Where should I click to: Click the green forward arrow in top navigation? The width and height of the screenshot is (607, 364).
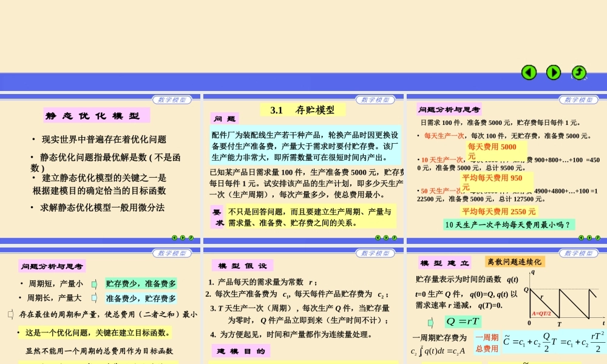[553, 72]
